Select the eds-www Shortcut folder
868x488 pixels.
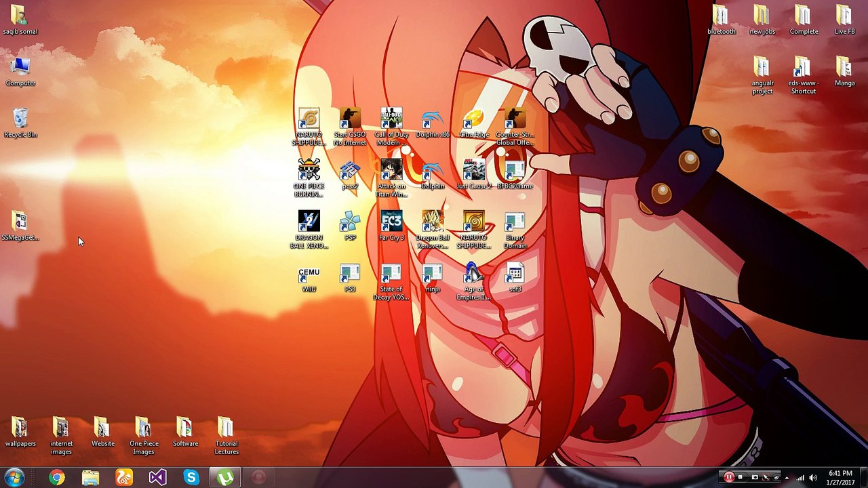click(804, 76)
